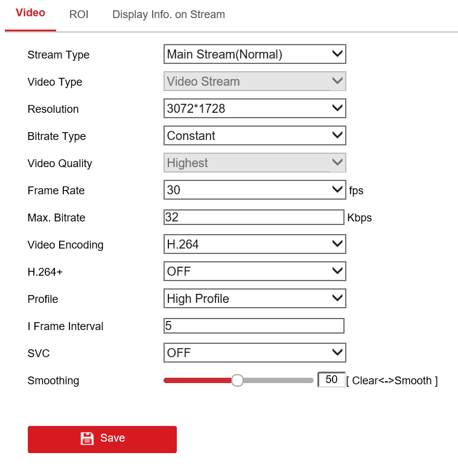Expand the SVC dropdown
458x476 pixels.
point(254,353)
